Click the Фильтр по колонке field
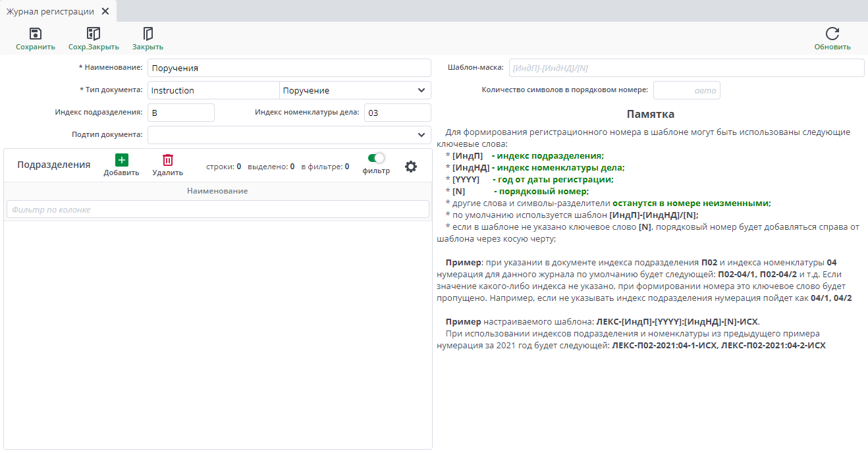 point(217,209)
